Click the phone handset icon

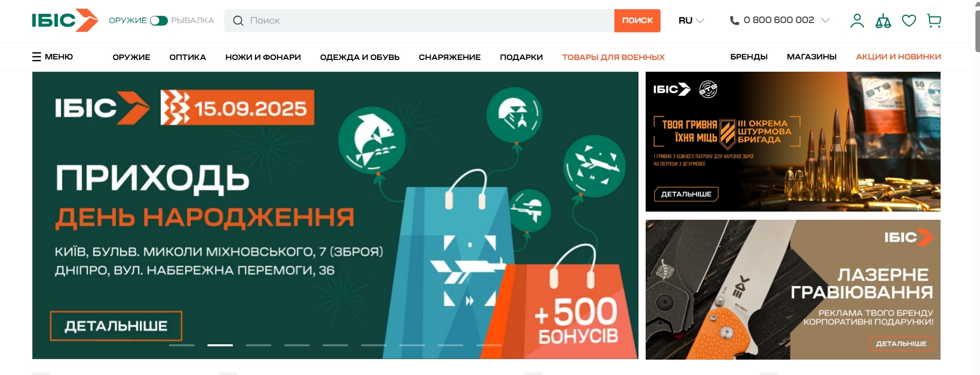pos(734,20)
